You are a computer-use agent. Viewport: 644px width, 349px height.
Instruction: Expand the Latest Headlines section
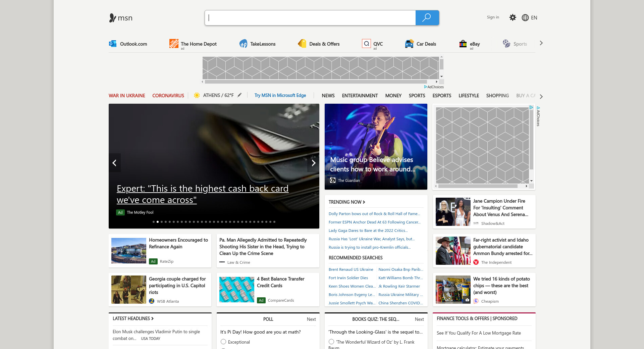tap(133, 318)
